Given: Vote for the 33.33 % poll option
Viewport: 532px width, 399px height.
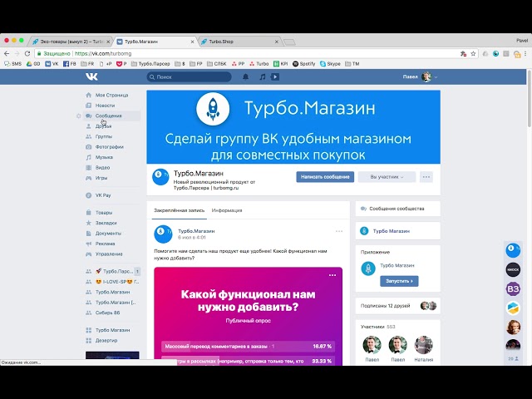Looking at the screenshot, I should 248,361.
